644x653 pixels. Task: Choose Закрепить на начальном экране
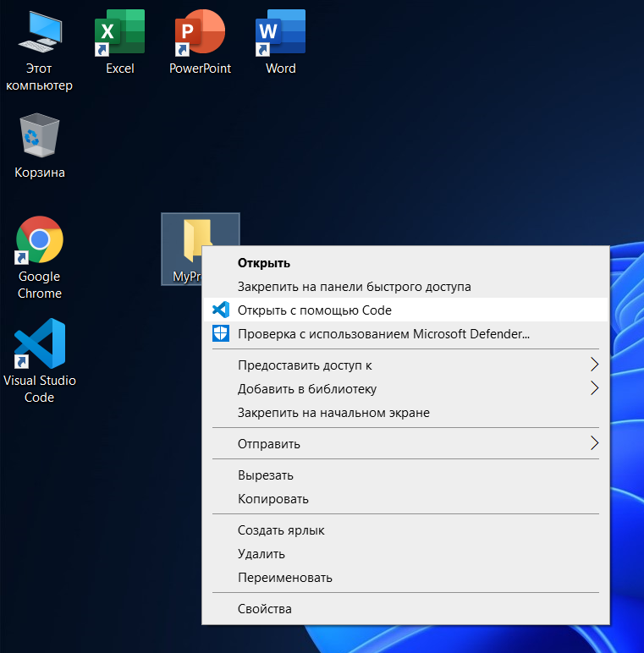point(333,413)
